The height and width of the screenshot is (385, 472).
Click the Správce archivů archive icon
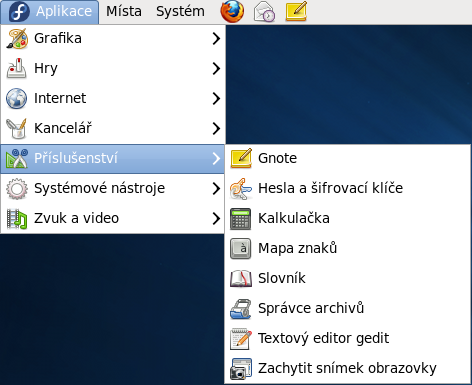pyautogui.click(x=241, y=309)
